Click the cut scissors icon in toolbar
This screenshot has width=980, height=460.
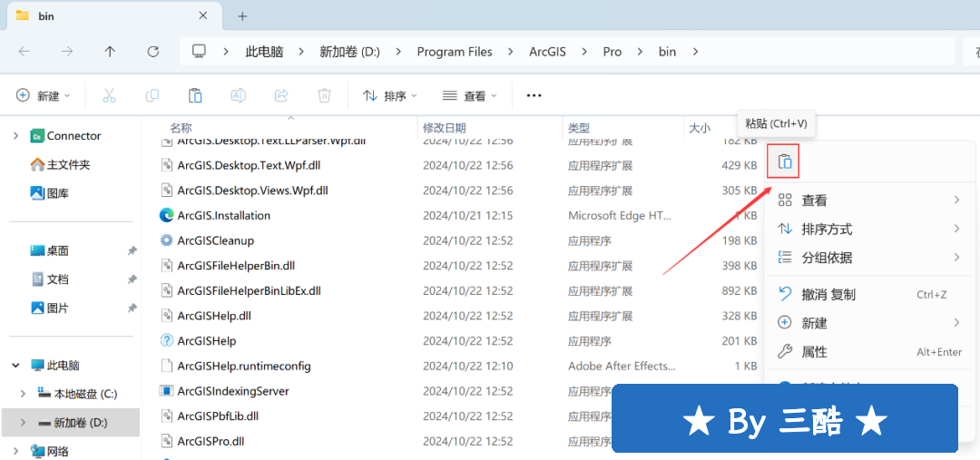pos(109,95)
